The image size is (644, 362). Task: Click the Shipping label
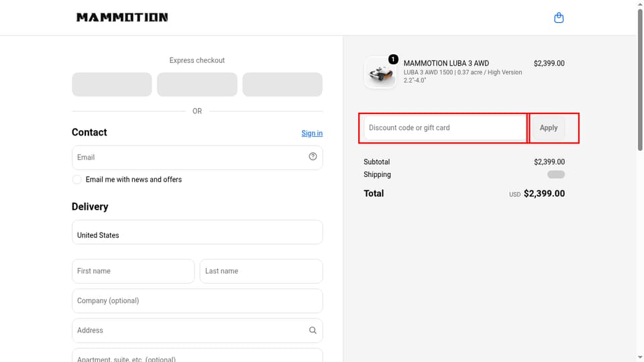377,174
